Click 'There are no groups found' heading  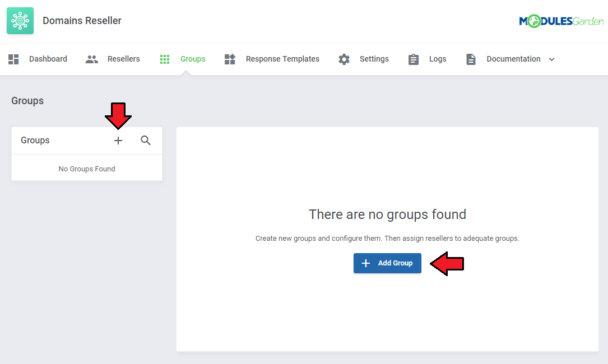pos(387,214)
